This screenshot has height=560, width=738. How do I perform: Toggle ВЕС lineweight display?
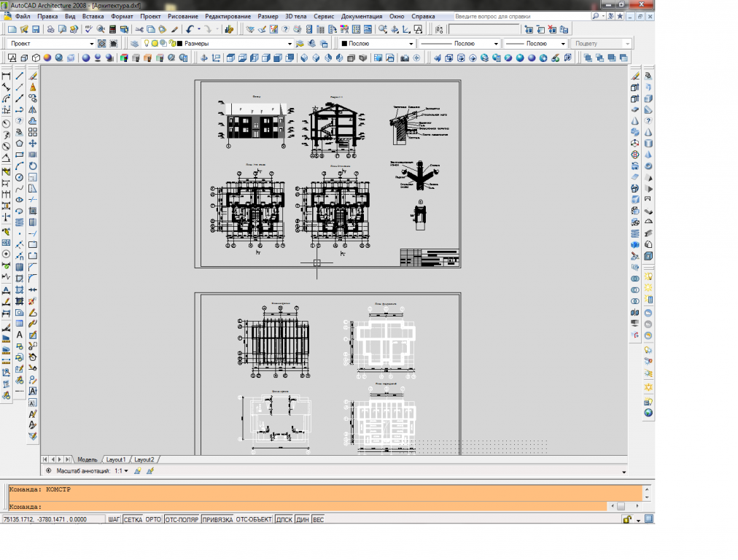pyautogui.click(x=318, y=519)
